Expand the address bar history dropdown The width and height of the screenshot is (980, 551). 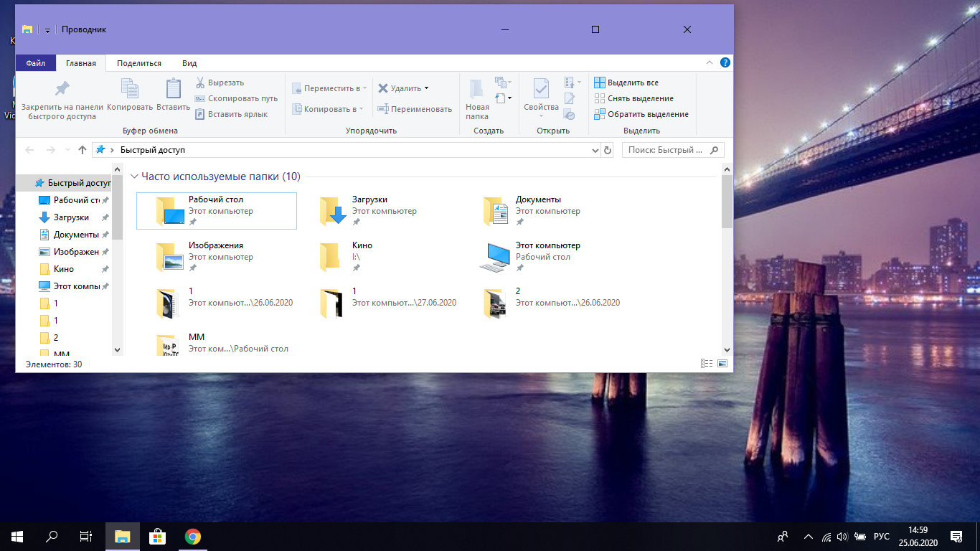(595, 151)
